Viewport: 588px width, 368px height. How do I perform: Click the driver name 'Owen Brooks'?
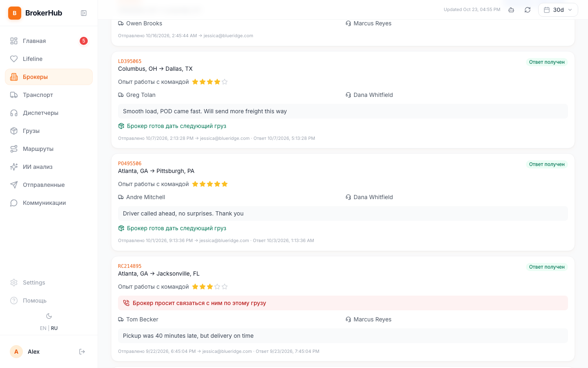pyautogui.click(x=144, y=23)
